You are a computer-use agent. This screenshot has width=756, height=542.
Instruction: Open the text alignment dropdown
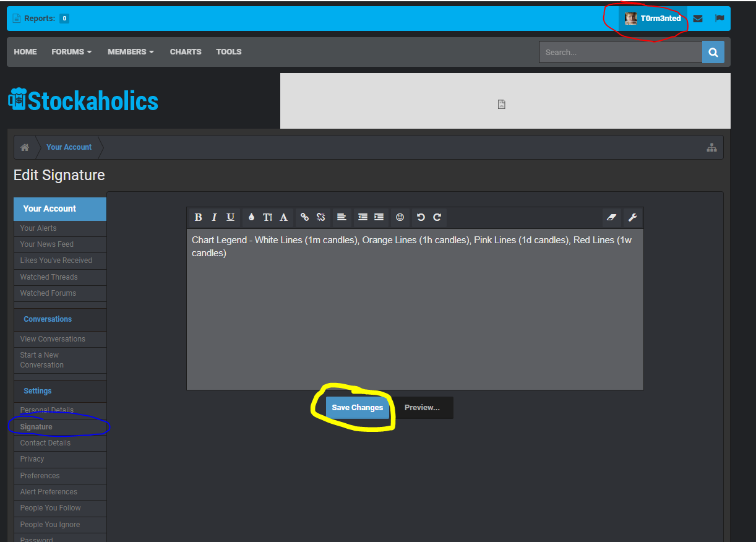[341, 217]
